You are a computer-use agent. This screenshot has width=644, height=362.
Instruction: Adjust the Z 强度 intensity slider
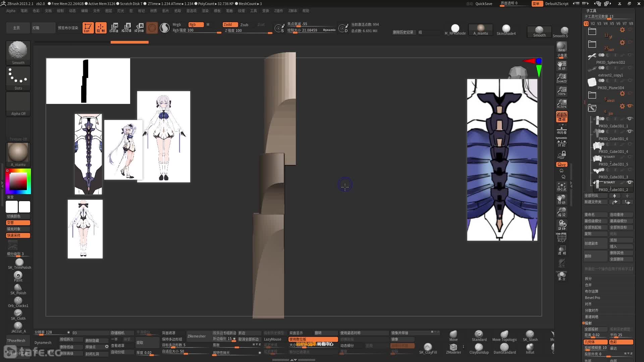tap(248, 31)
